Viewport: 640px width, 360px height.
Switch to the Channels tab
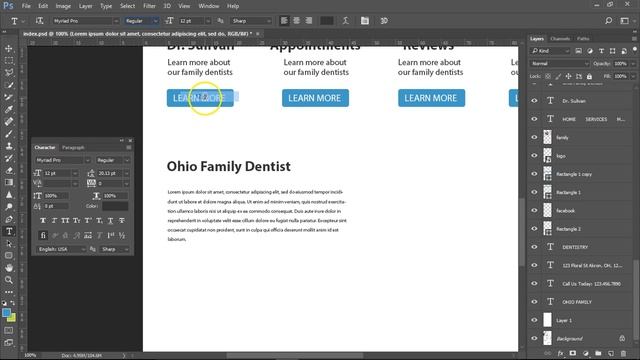tap(560, 39)
